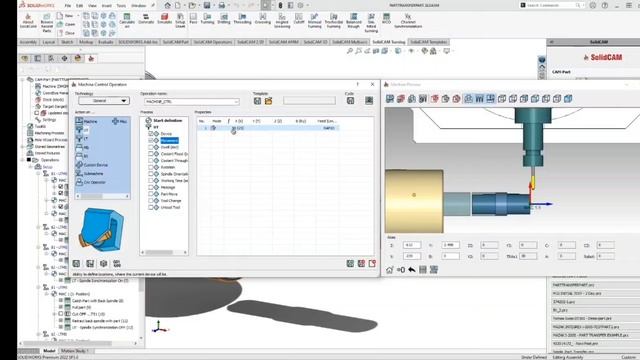Viewport: 640px width, 360px height.
Task: Collapse the Setup tree node
Action: click(x=31, y=167)
